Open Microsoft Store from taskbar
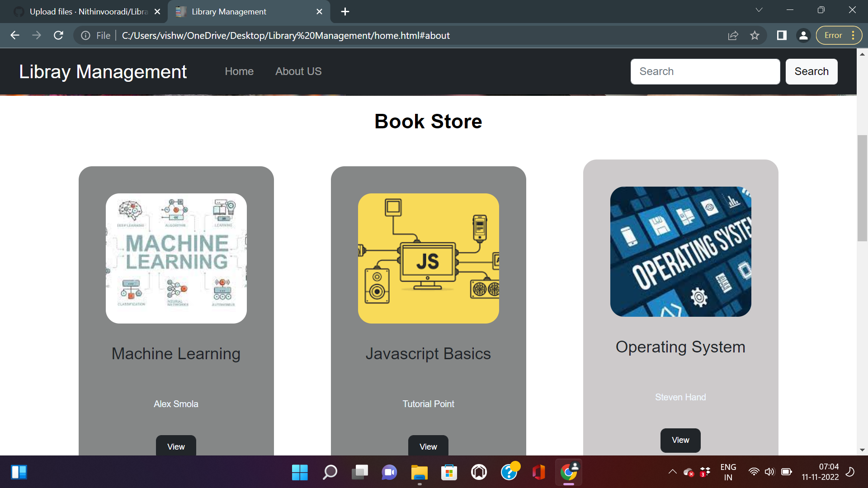Viewport: 868px width, 488px height. point(449,472)
